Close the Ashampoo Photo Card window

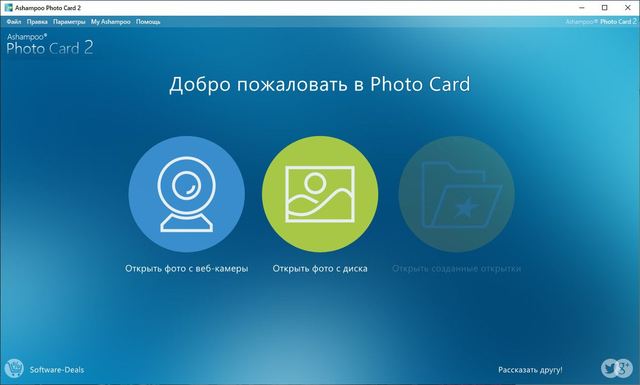click(628, 8)
